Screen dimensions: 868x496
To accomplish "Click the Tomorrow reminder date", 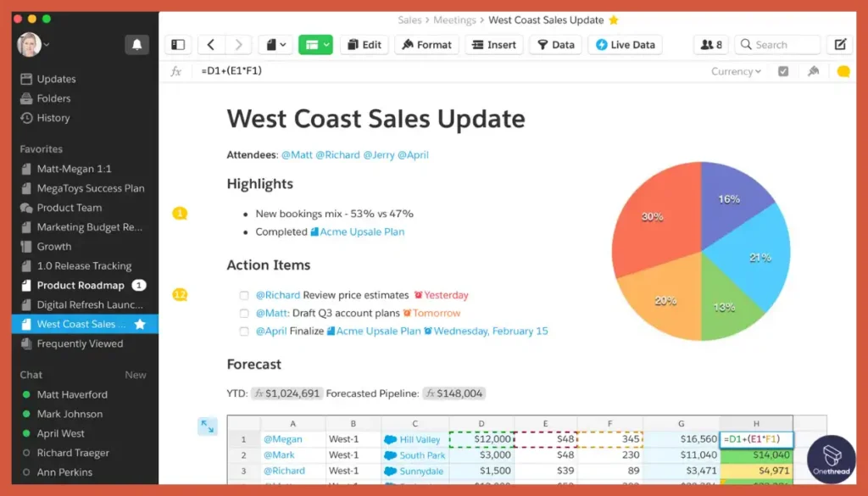I will tap(431, 314).
